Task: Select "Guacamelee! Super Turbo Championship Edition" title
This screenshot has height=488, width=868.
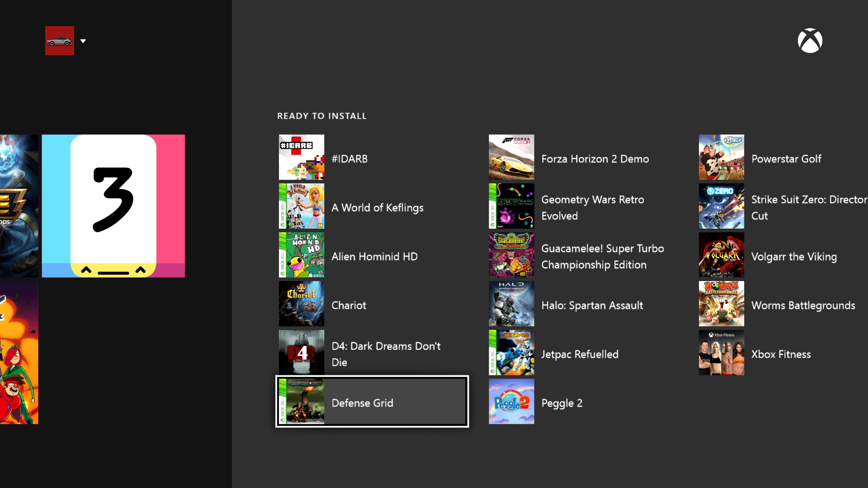Action: click(603, 257)
